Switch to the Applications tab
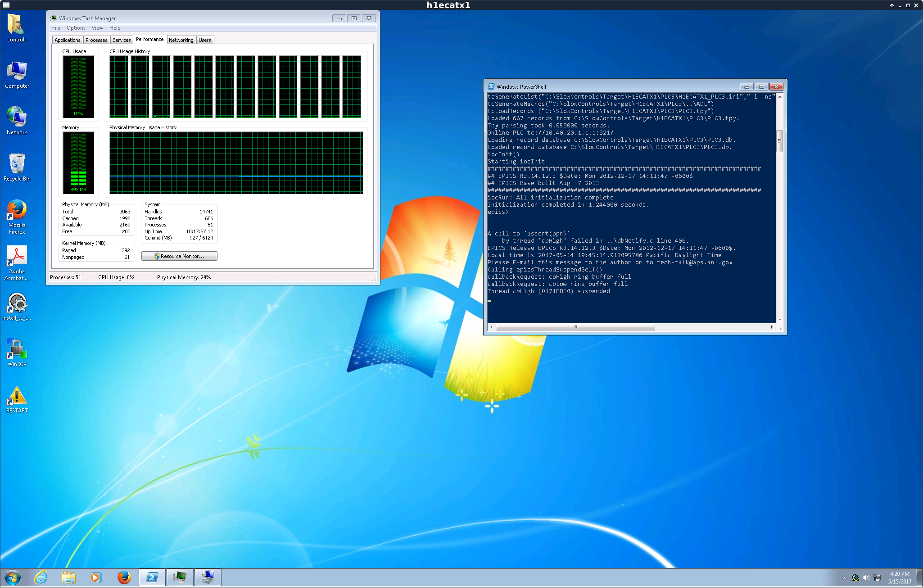The width and height of the screenshot is (923, 588). tap(68, 40)
